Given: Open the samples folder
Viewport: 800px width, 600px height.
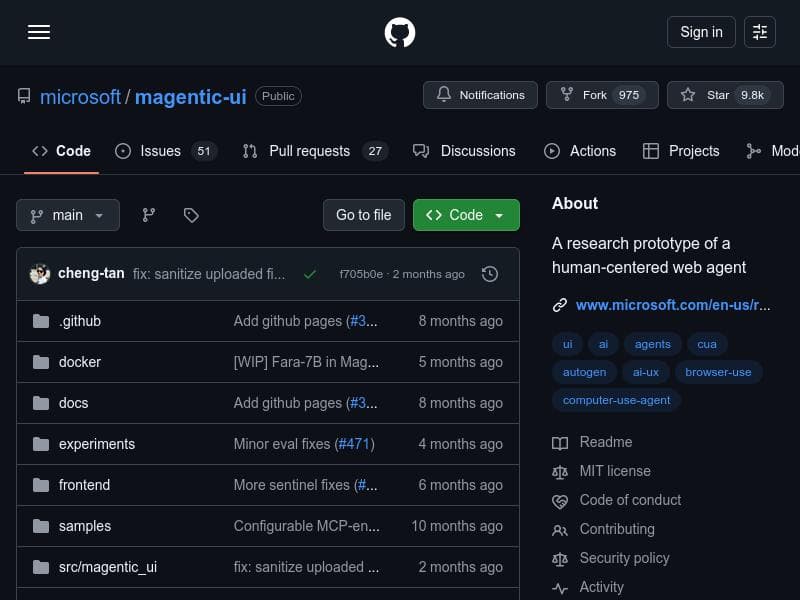Looking at the screenshot, I should [x=85, y=526].
